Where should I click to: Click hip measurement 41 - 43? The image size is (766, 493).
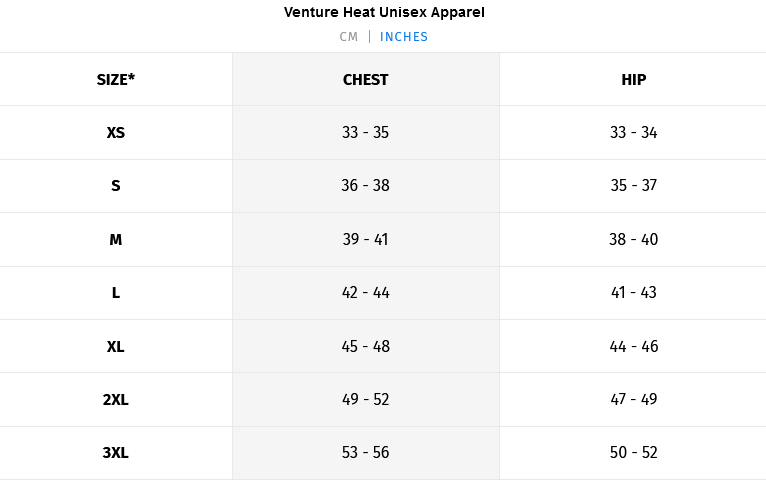(633, 293)
